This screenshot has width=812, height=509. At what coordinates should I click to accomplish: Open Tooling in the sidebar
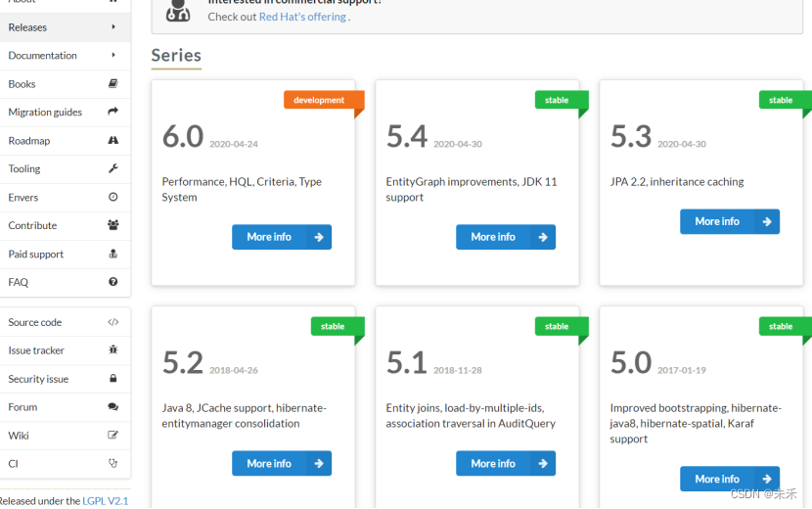click(x=66, y=169)
